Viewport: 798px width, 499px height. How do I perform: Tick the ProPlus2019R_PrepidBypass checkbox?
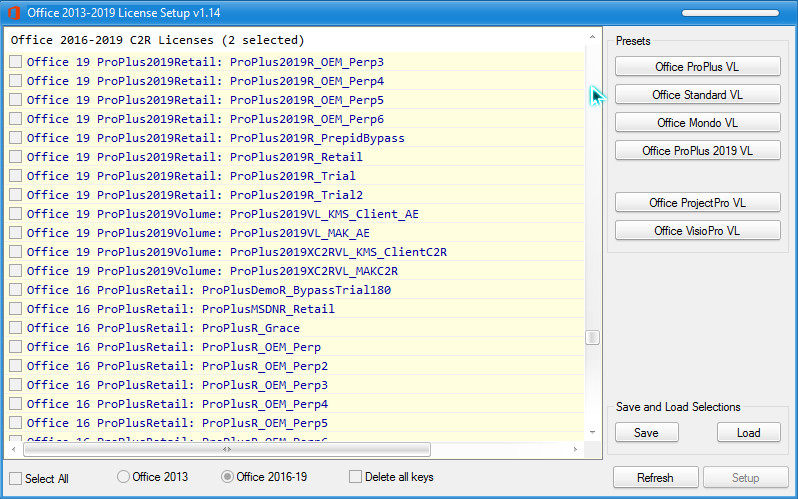16,137
